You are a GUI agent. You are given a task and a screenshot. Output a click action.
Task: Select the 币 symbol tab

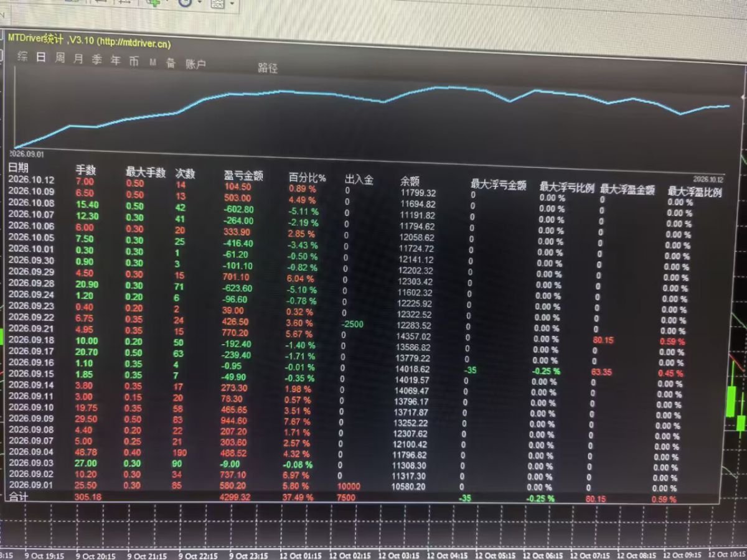pos(134,61)
